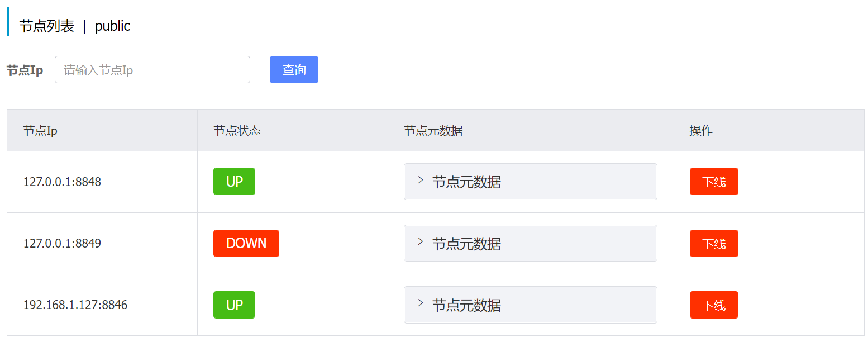Click the 节点元数据 column header
Viewport: 868px width, 351px height.
[x=433, y=131]
